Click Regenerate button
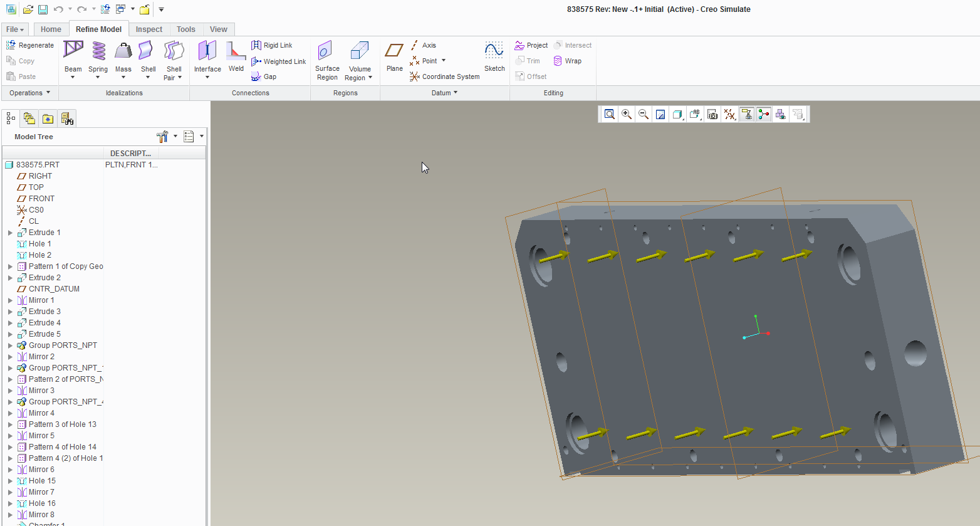The image size is (980, 526). [30, 45]
